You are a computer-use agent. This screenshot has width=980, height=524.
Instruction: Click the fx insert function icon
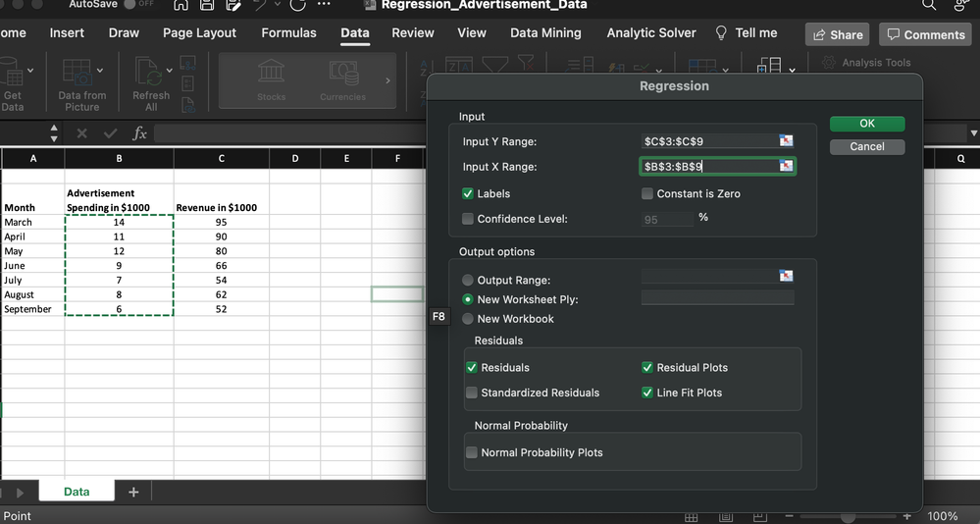(139, 133)
